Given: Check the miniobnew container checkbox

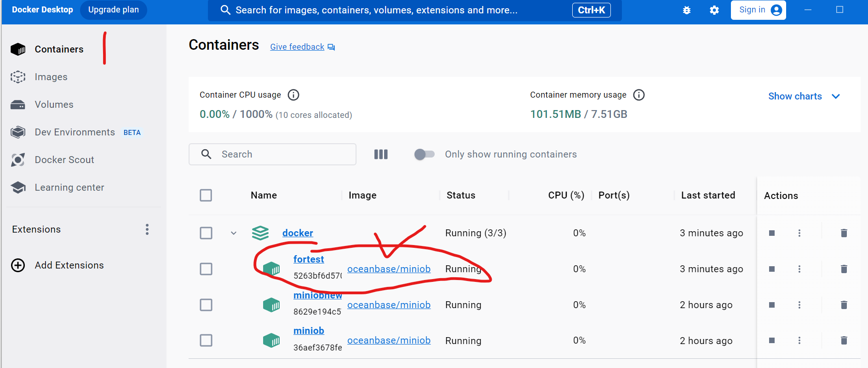Looking at the screenshot, I should point(206,305).
